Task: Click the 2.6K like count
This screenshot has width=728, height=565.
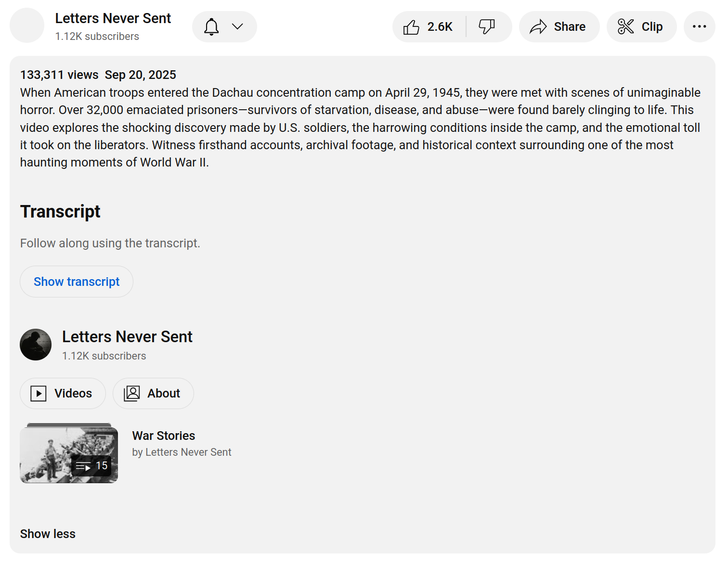Action: click(x=440, y=27)
